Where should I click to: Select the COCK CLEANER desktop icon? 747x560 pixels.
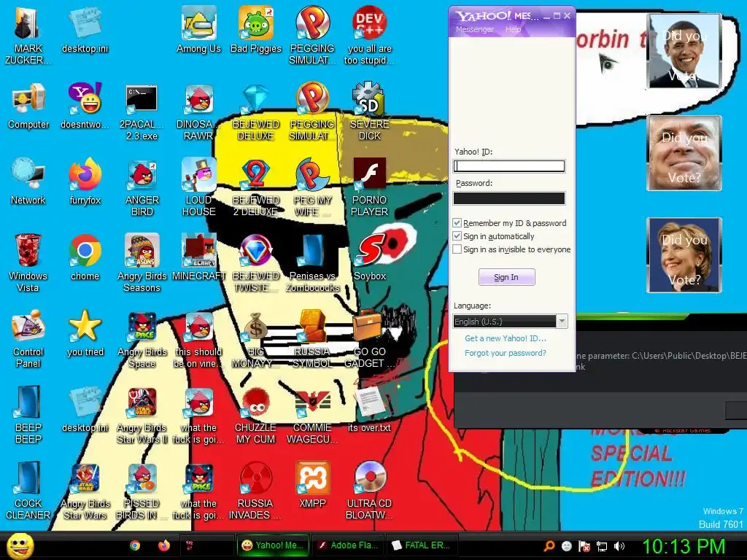(x=28, y=490)
